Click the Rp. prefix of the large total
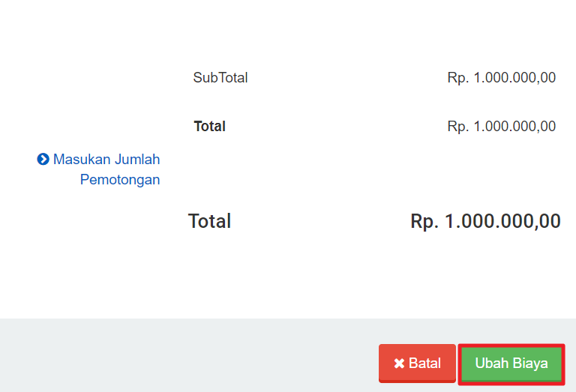 point(424,222)
